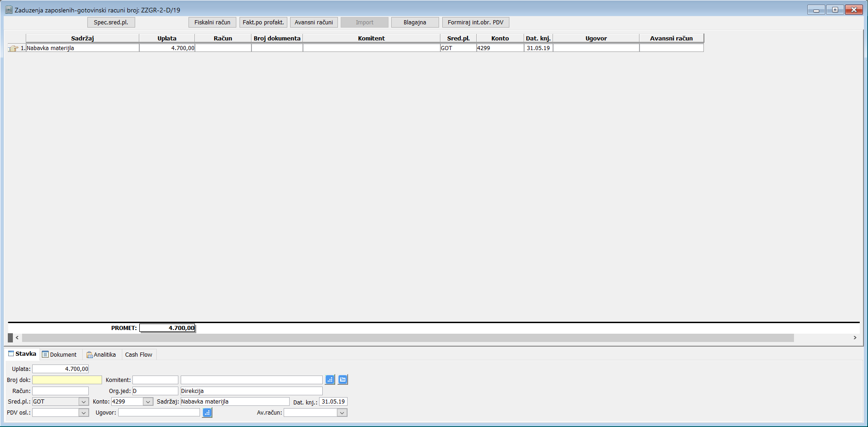
Task: Click the Komitent column header
Action: tap(371, 39)
